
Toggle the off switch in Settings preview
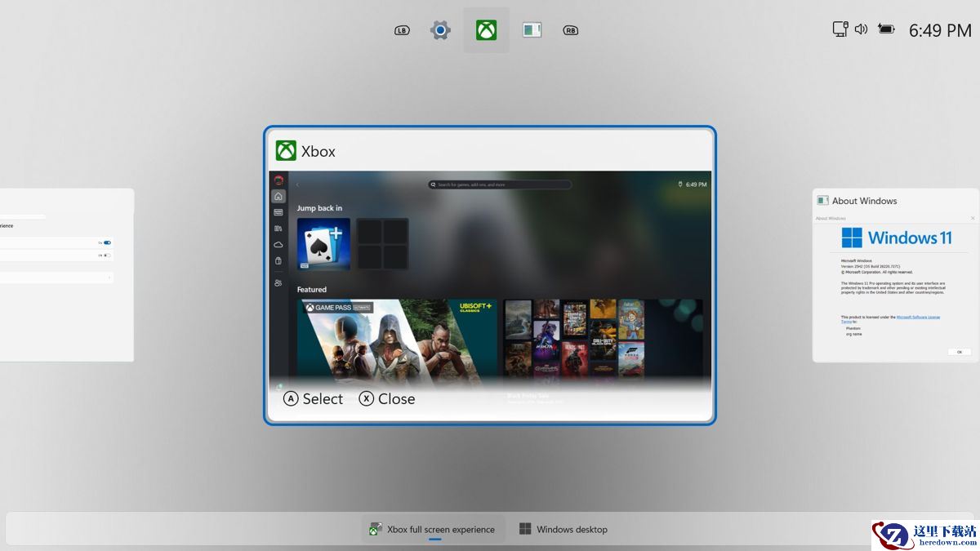pos(107,256)
